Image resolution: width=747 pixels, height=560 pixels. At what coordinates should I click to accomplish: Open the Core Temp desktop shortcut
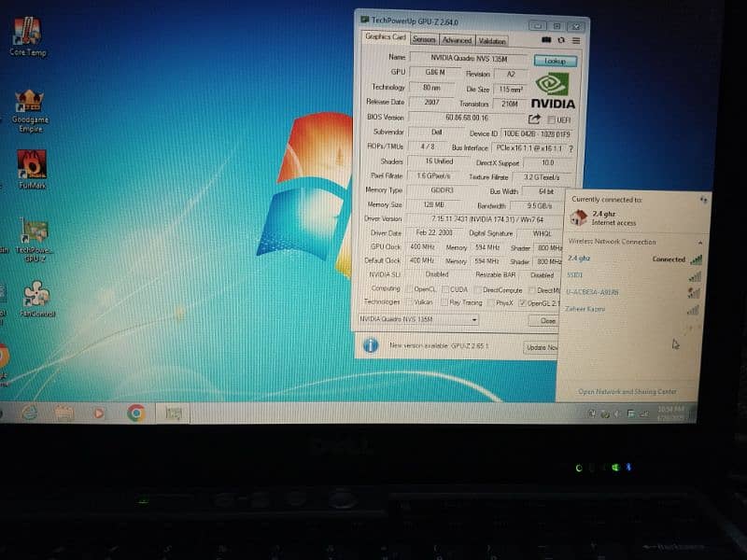[28, 37]
